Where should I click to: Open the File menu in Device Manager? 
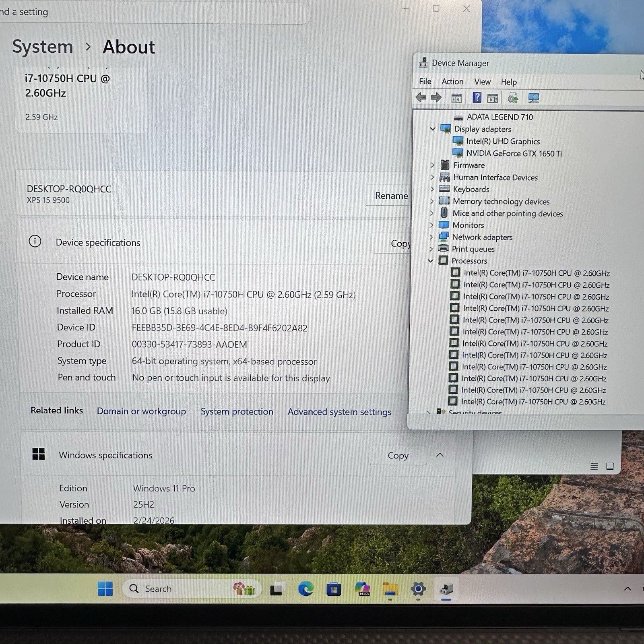(425, 81)
